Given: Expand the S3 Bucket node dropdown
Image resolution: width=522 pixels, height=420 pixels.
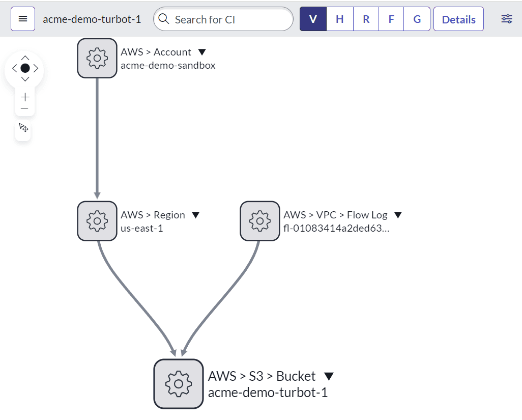Looking at the screenshot, I should tap(328, 376).
